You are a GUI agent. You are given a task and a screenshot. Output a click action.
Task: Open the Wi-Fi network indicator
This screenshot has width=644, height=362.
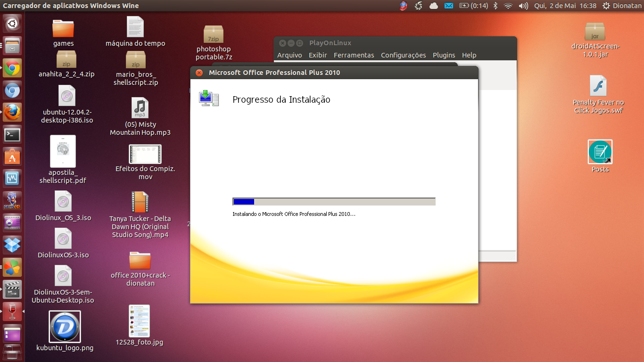coord(508,6)
